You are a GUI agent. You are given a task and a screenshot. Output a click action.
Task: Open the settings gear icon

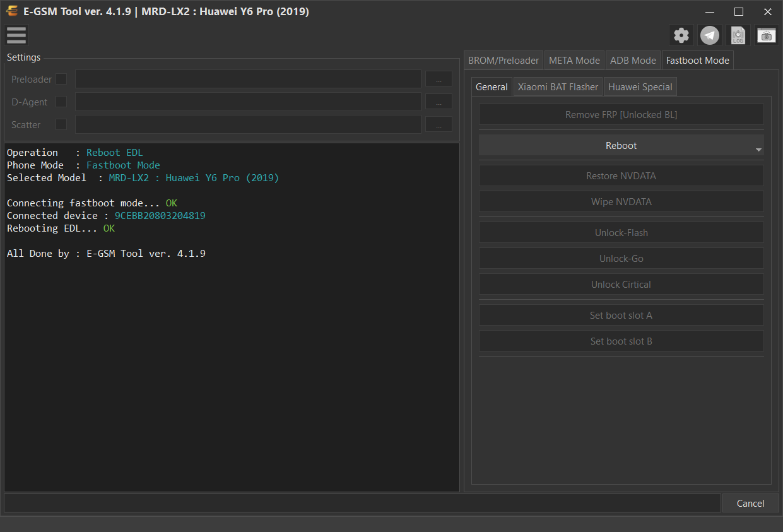681,35
